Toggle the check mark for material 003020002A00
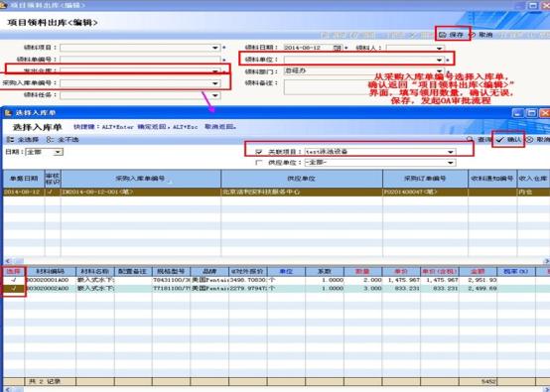The height and width of the screenshot is (392, 550). pyautogui.click(x=14, y=288)
